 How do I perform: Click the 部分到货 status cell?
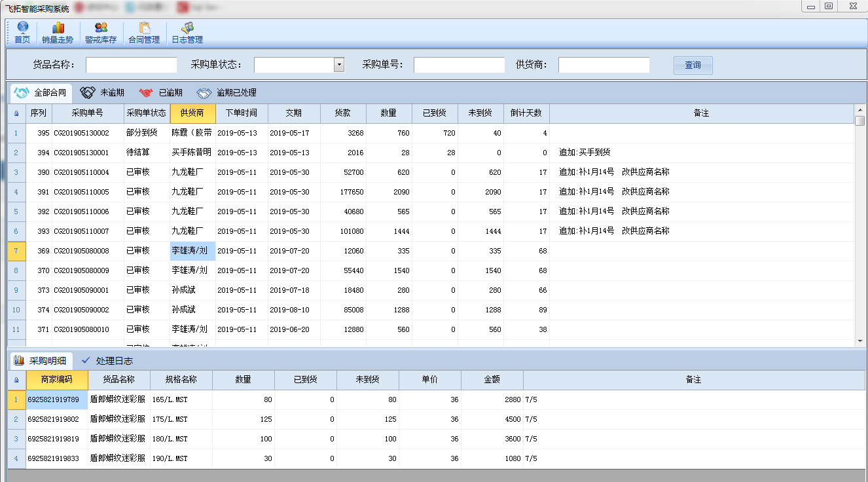pyautogui.click(x=147, y=133)
